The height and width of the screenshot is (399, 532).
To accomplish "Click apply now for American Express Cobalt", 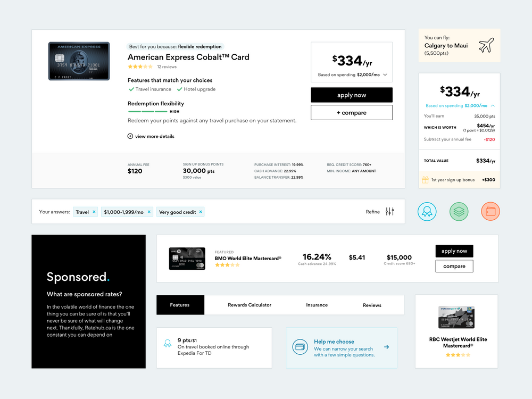I will tap(352, 95).
